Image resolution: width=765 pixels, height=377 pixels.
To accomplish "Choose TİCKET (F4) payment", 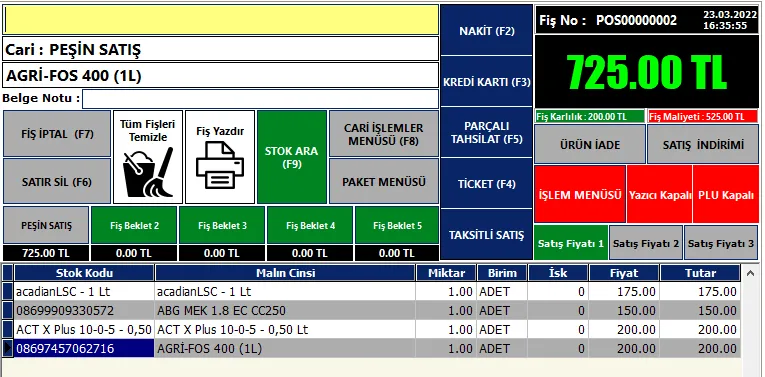I will (486, 183).
